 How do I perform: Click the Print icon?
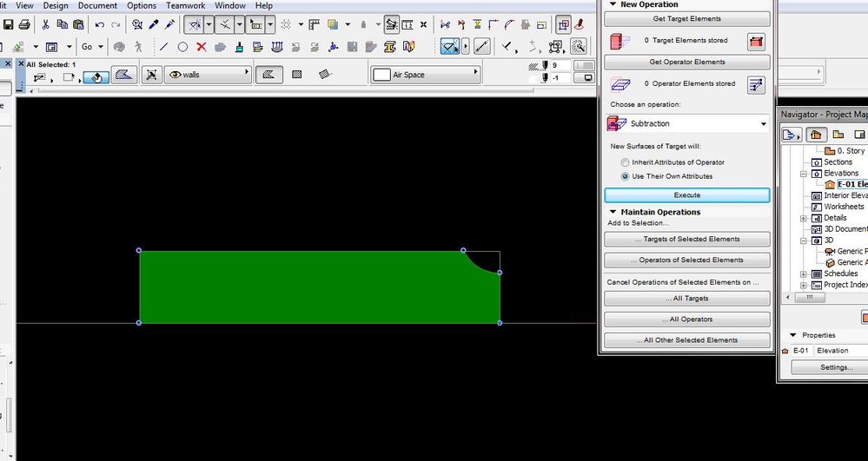[x=24, y=24]
